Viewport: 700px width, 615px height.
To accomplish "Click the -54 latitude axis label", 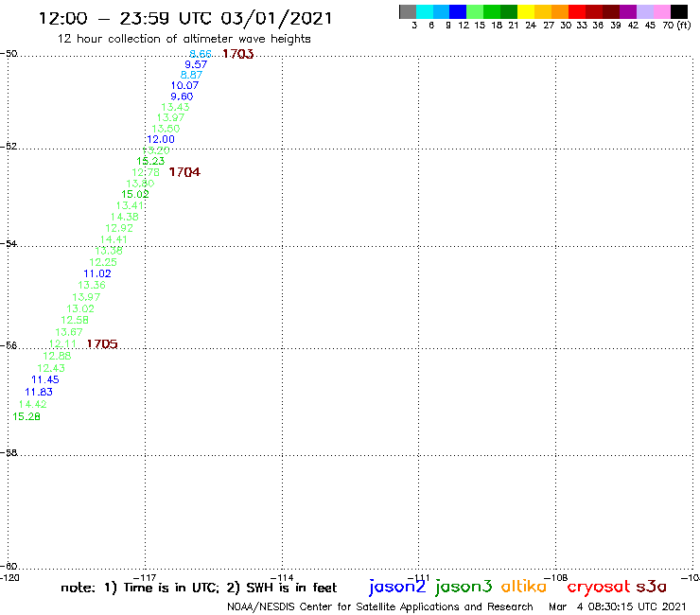I will point(9,243).
